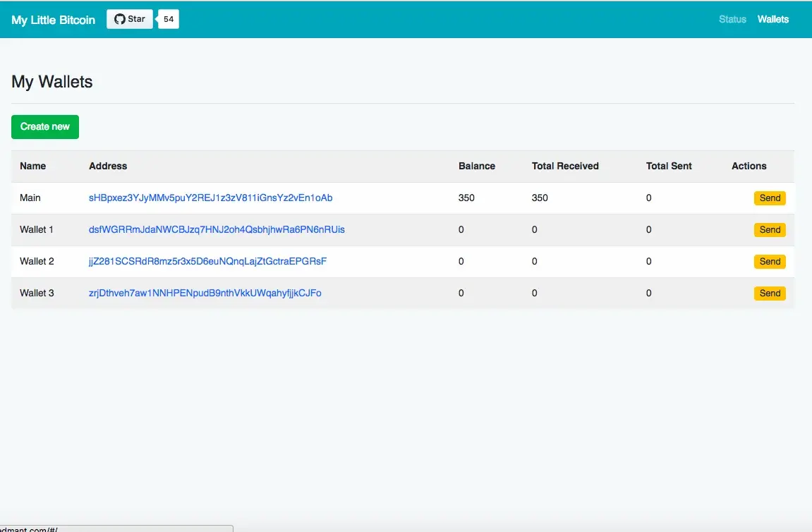Viewport: 812px width, 532px height.
Task: Open the Wallet 1 address link
Action: [x=217, y=229]
